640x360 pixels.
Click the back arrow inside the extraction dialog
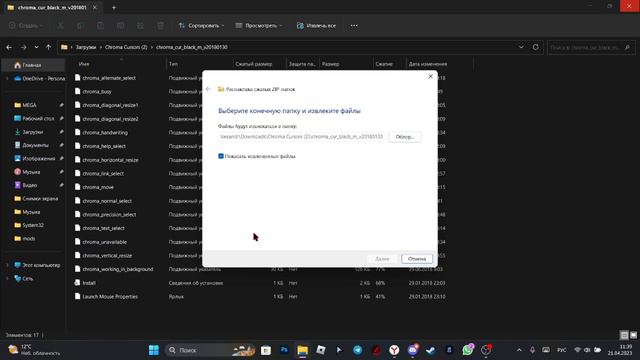coord(209,89)
